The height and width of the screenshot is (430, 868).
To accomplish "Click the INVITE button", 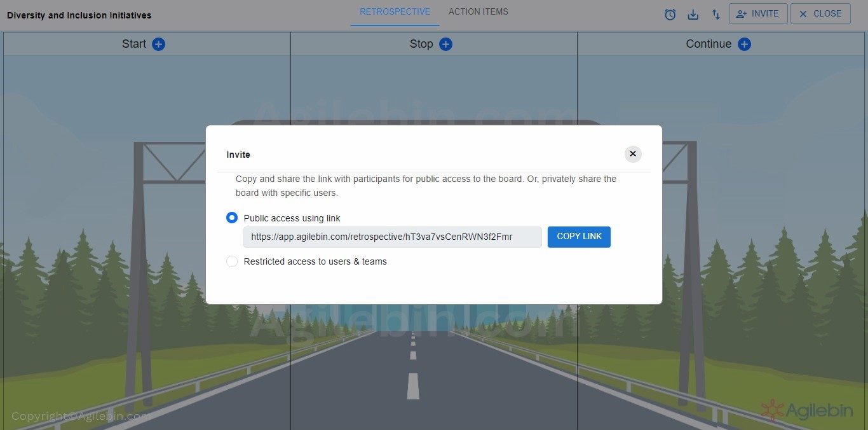I will 757,13.
